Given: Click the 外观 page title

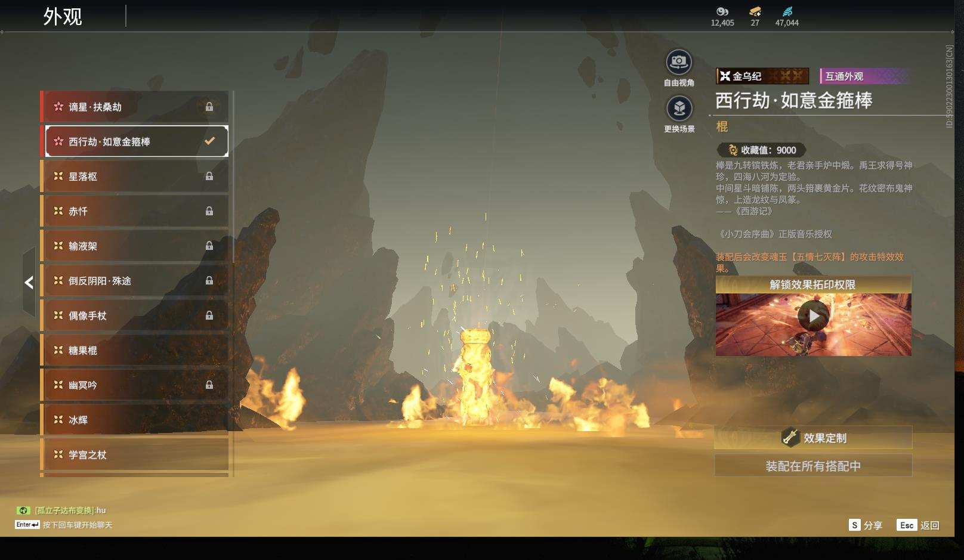Looking at the screenshot, I should (x=63, y=16).
